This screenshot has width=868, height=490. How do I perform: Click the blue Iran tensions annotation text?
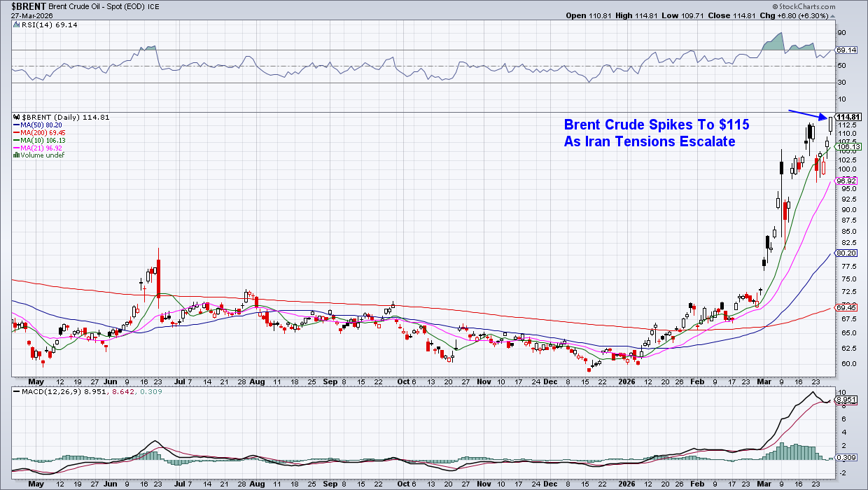[x=657, y=133]
